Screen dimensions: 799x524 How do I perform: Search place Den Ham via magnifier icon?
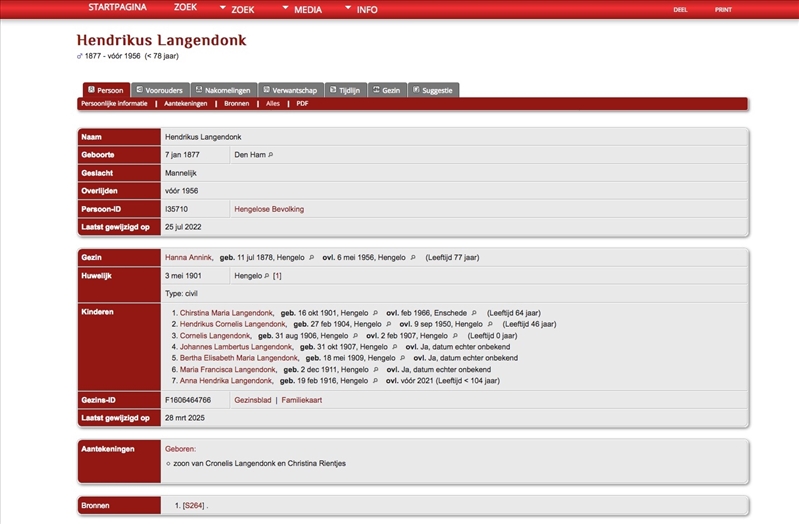(x=271, y=155)
